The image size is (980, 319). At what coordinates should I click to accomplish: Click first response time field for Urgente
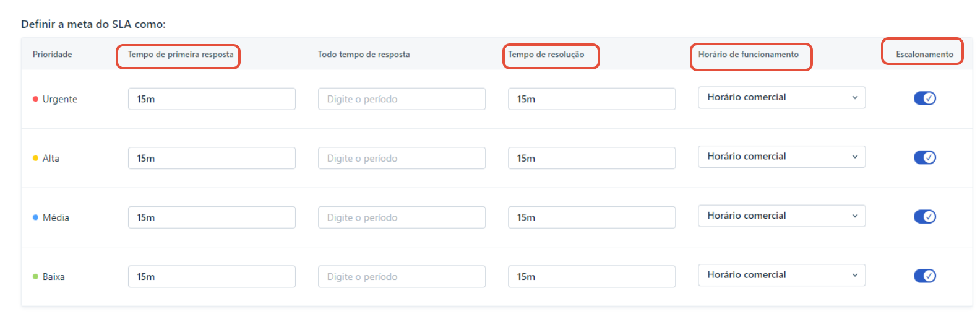point(212,99)
